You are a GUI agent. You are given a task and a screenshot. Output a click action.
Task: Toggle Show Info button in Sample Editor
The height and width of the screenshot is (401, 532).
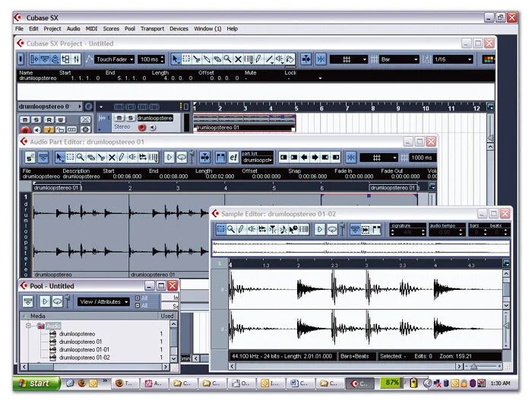355,229
